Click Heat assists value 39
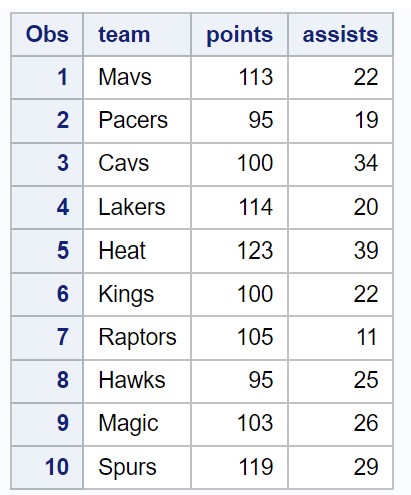The width and height of the screenshot is (411, 495). click(366, 251)
